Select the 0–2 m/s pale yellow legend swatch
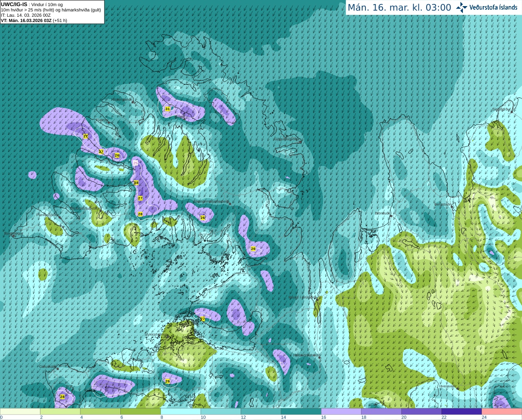 [x=20, y=411]
